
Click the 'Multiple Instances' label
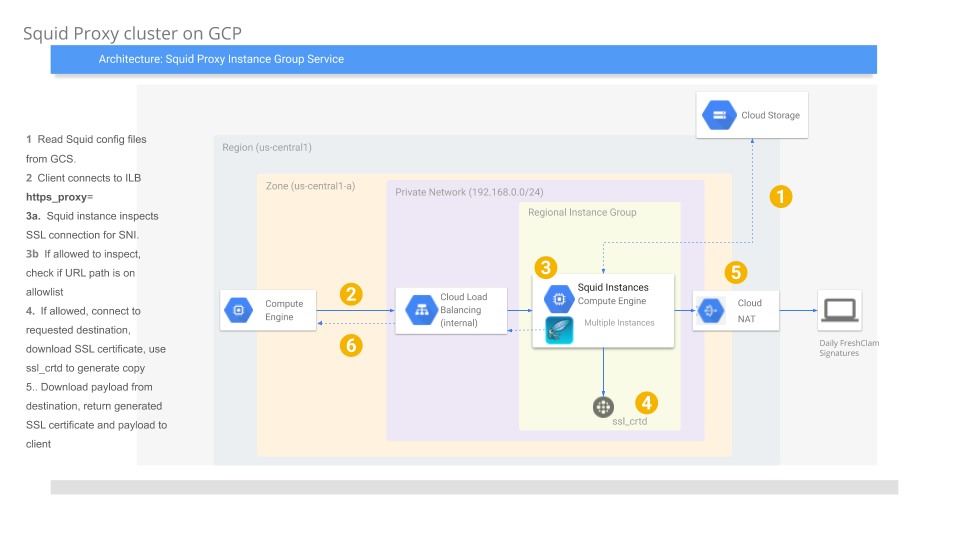[619, 323]
